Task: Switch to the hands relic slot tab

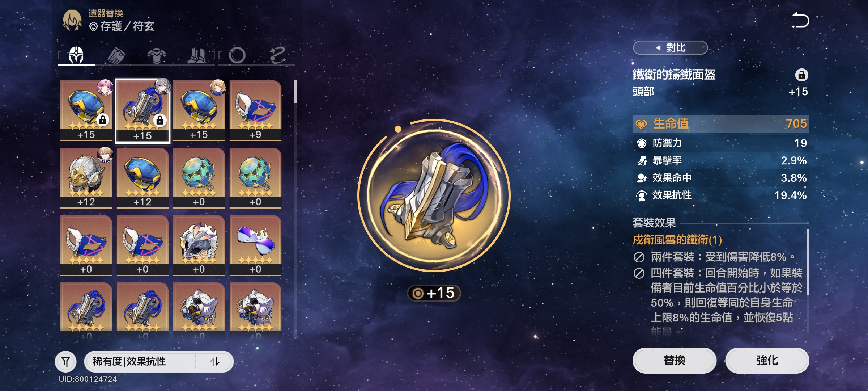Action: [x=116, y=56]
